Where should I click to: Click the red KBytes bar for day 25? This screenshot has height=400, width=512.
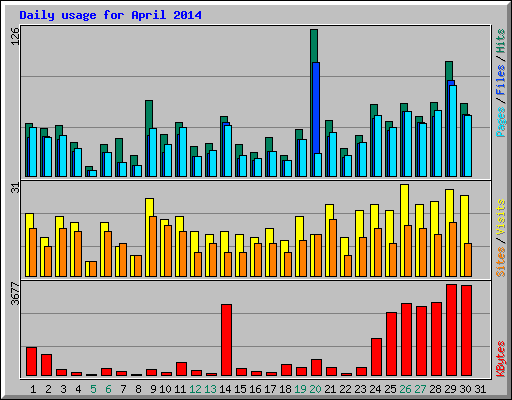coord(392,344)
